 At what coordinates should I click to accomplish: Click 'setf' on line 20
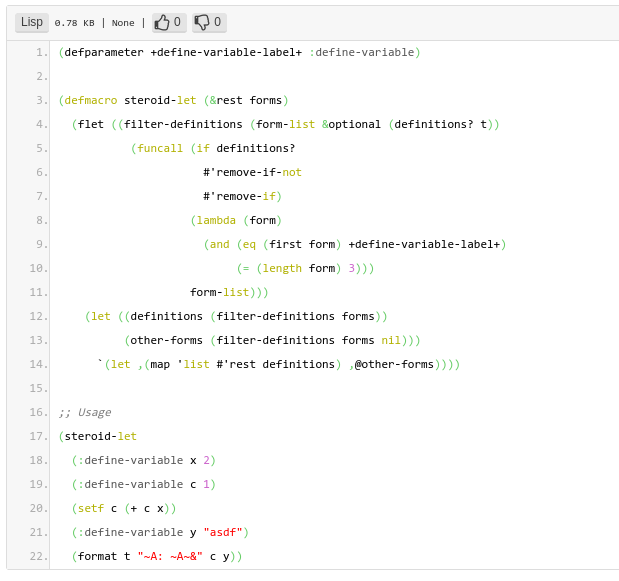(x=91, y=508)
